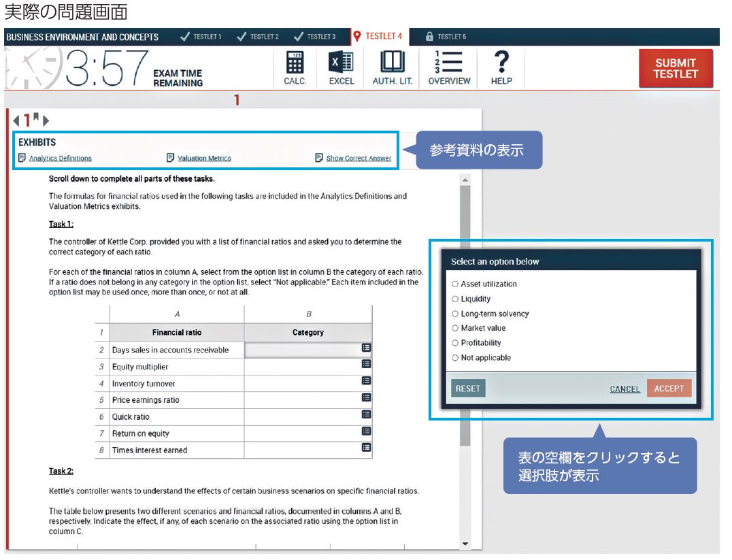Open the calculator tool

click(x=295, y=68)
